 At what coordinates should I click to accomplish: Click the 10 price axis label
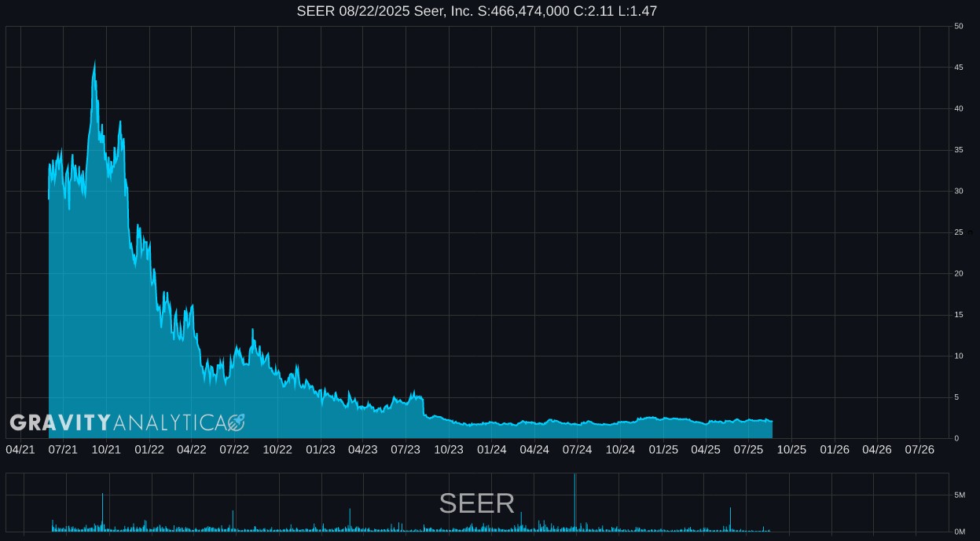959,356
